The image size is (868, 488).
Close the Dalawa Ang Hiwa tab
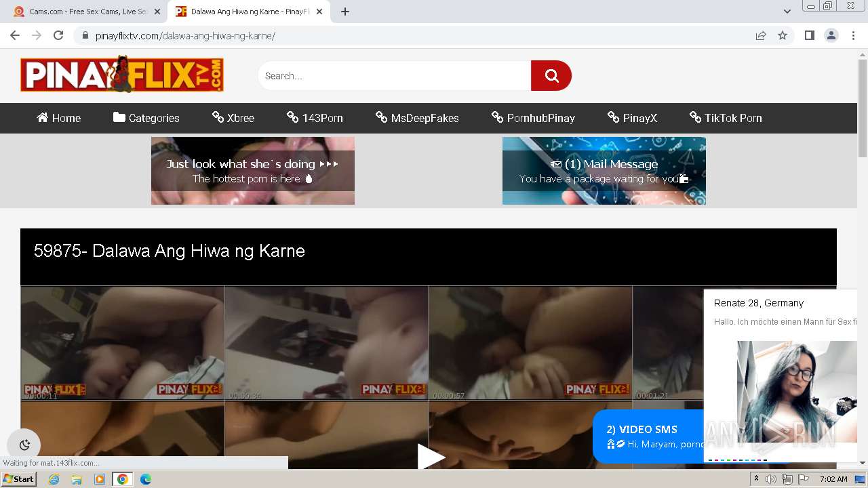(x=319, y=12)
